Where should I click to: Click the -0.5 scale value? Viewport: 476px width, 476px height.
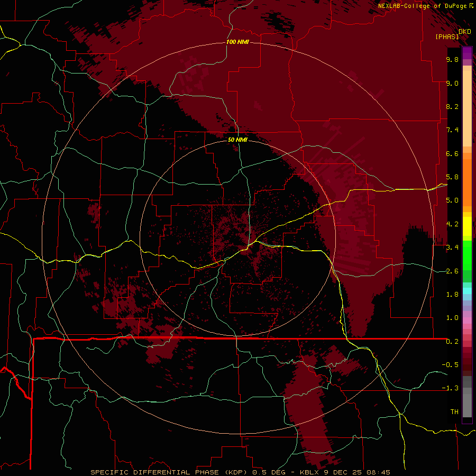(x=450, y=365)
